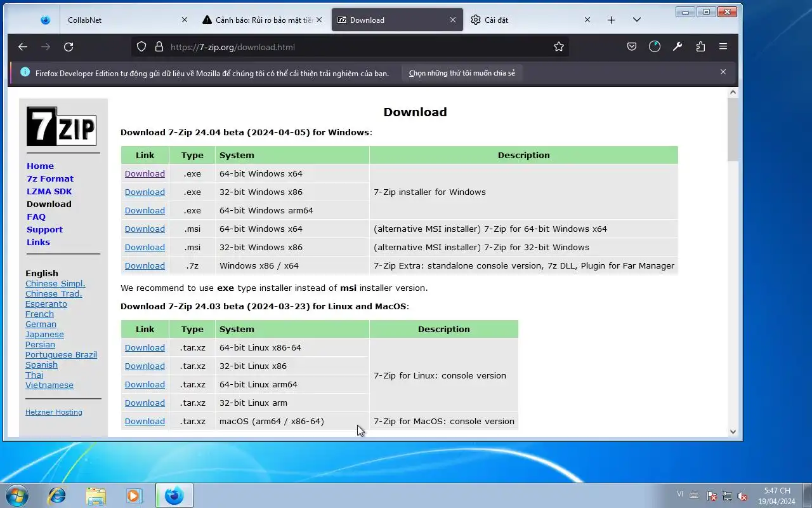The image size is (812, 508).
Task: Open Windows Explorer folder on taskbar
Action: (x=96, y=495)
